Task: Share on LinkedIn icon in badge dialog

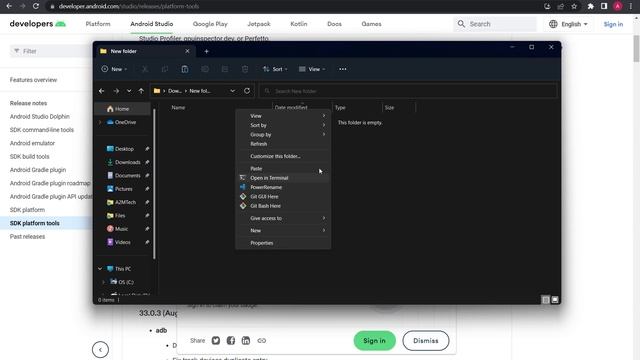Action: [246, 340]
